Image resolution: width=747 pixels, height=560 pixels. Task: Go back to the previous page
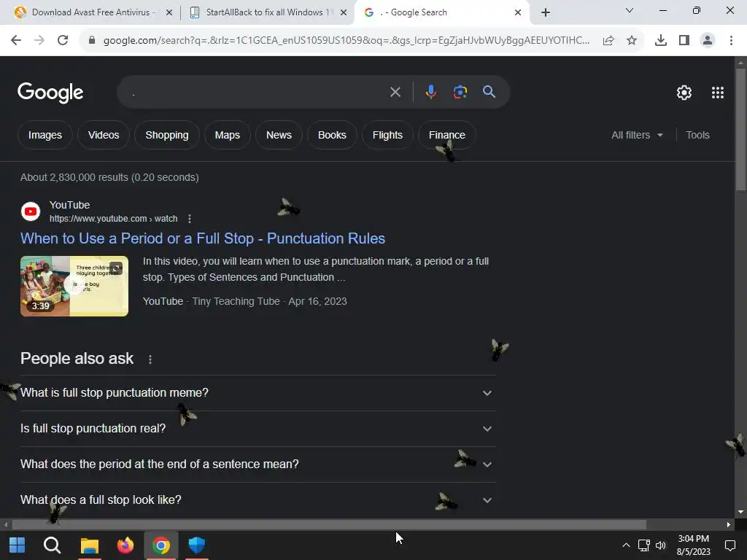[x=16, y=41]
